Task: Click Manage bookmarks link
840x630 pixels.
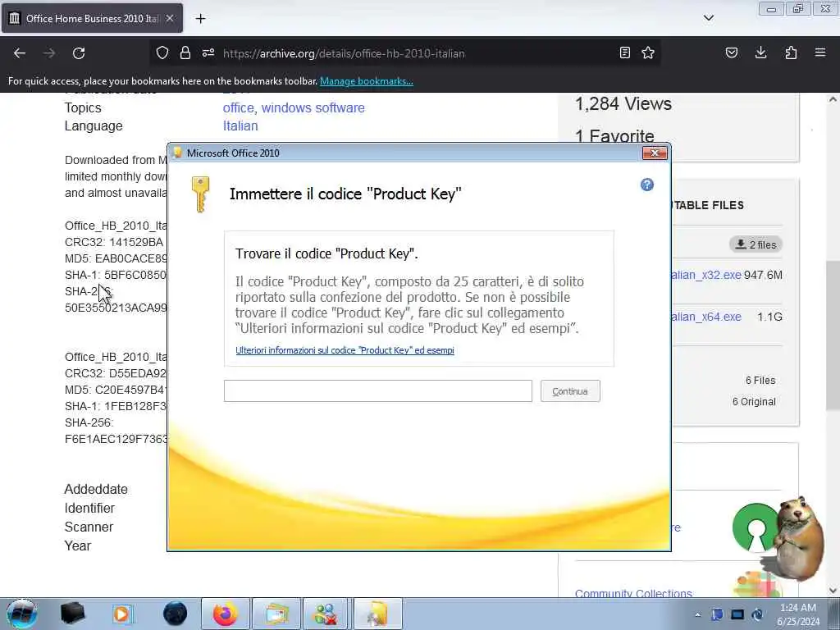Action: tap(367, 81)
